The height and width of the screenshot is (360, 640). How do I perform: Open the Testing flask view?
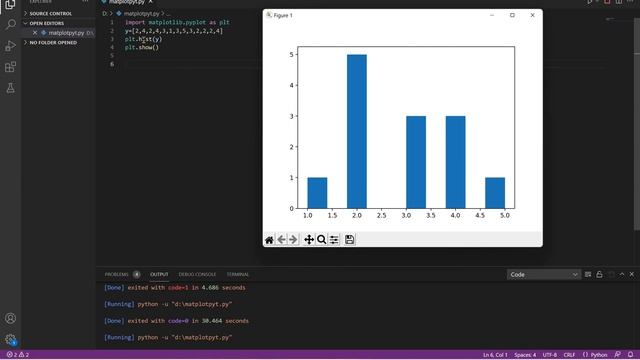[10, 88]
